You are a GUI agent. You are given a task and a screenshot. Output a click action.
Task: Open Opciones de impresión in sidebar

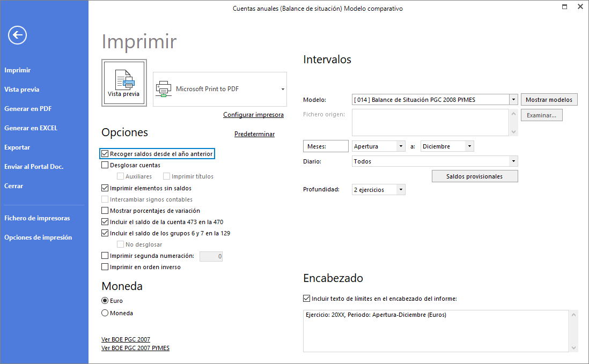click(x=38, y=237)
